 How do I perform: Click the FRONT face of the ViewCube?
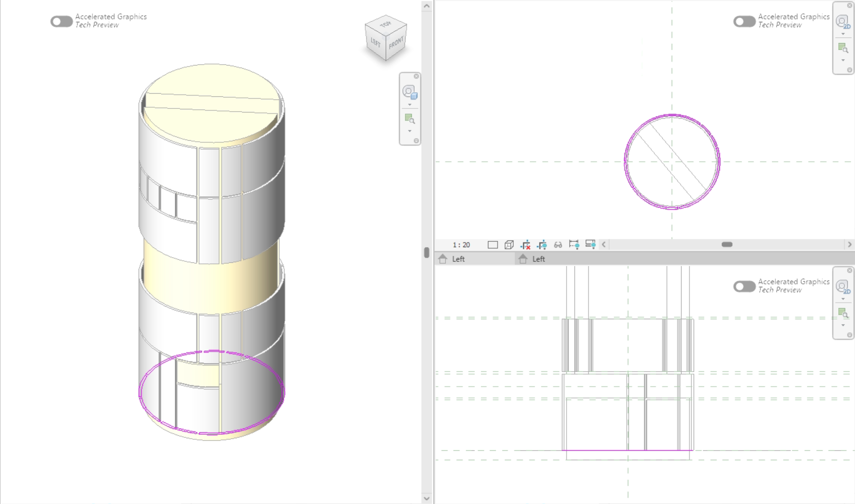[x=396, y=43]
